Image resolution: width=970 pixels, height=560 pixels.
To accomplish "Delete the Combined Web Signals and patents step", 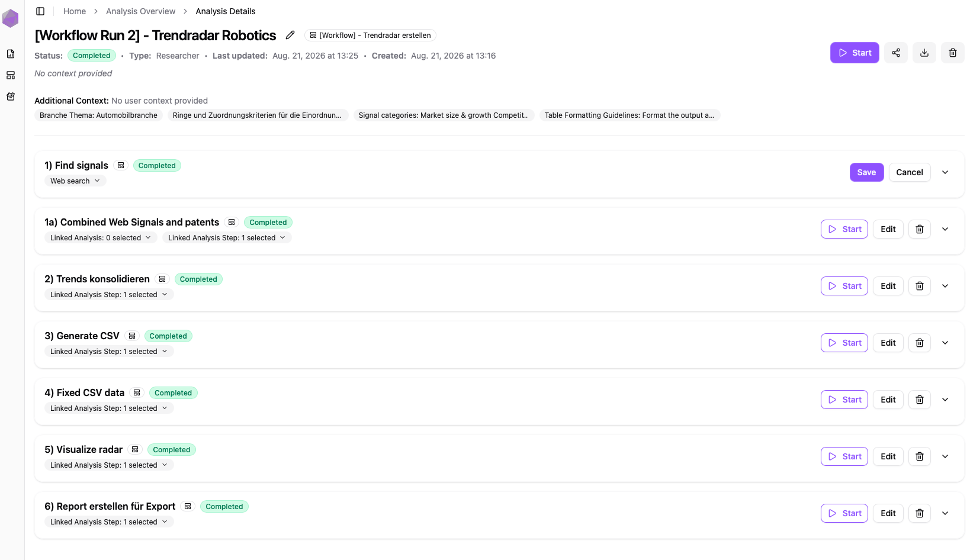I will click(x=920, y=229).
